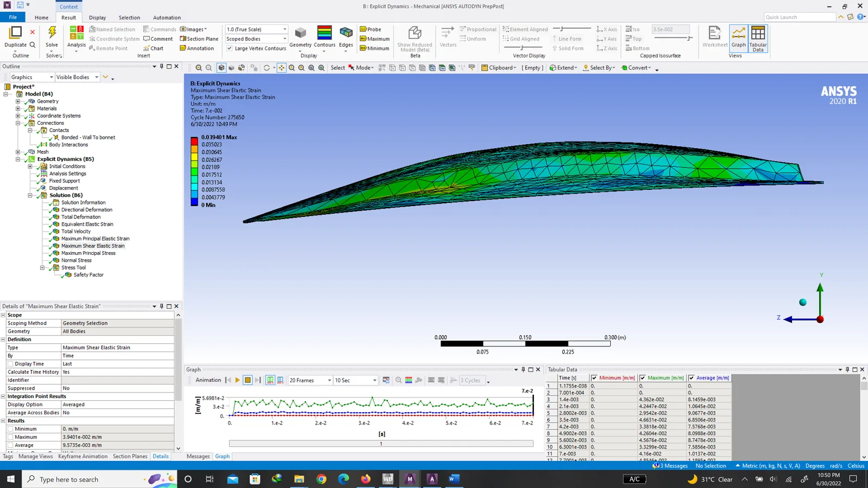868x488 pixels.
Task: Click the Extend selection button
Action: tap(563, 68)
